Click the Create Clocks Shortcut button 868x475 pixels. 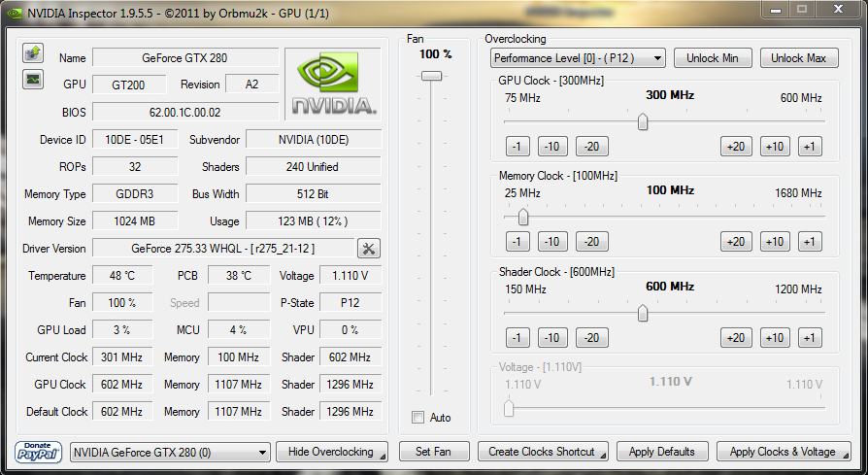[543, 452]
